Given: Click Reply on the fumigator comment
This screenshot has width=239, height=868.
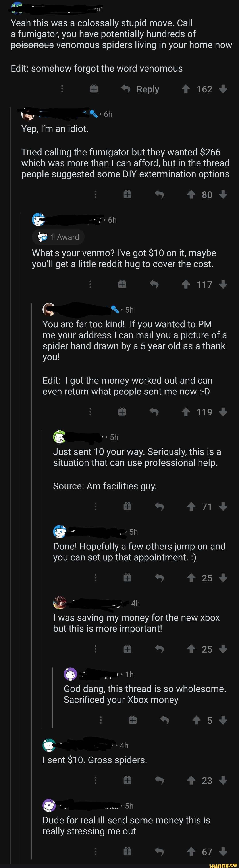Looking at the screenshot, I should (141, 89).
